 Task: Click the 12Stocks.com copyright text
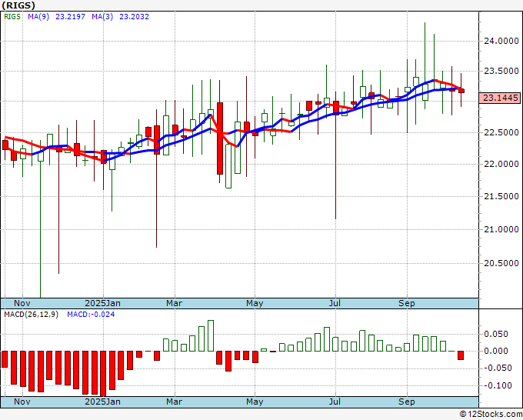[491, 414]
